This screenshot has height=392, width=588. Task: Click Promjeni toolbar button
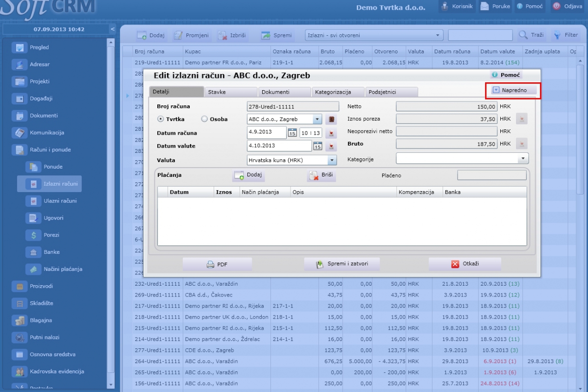(192, 35)
